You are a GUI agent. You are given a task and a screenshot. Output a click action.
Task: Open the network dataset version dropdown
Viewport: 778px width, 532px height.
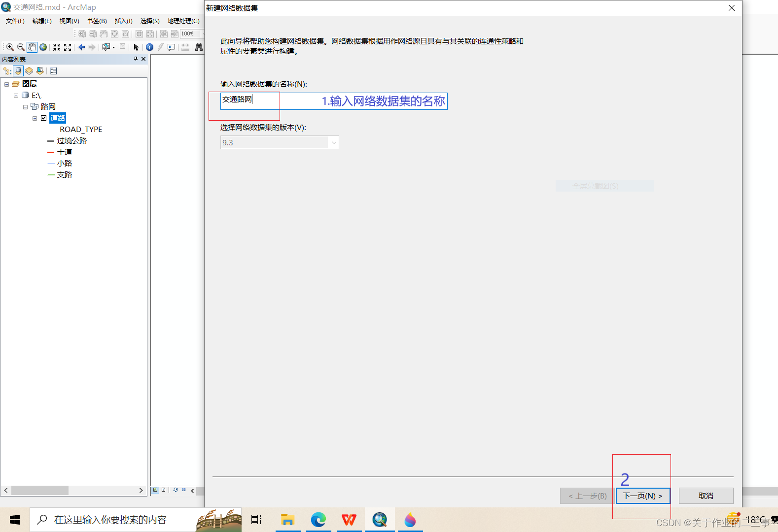pyautogui.click(x=334, y=142)
